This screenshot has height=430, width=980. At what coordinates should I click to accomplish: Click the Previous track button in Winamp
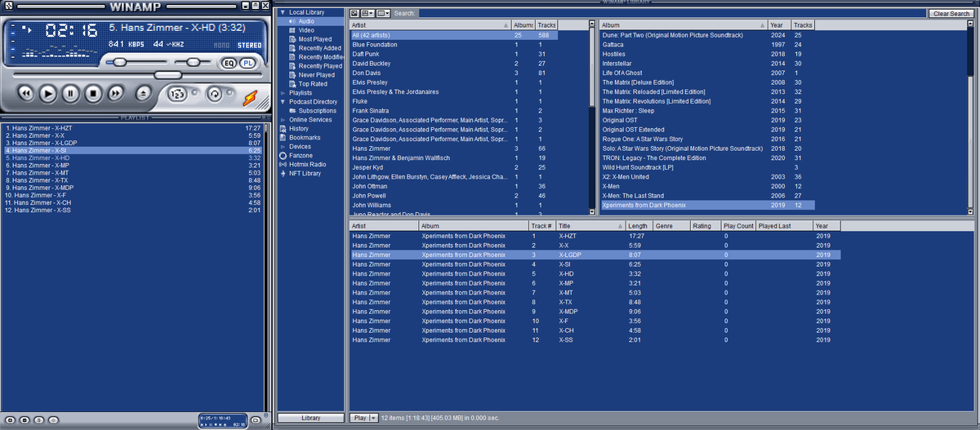(26, 94)
